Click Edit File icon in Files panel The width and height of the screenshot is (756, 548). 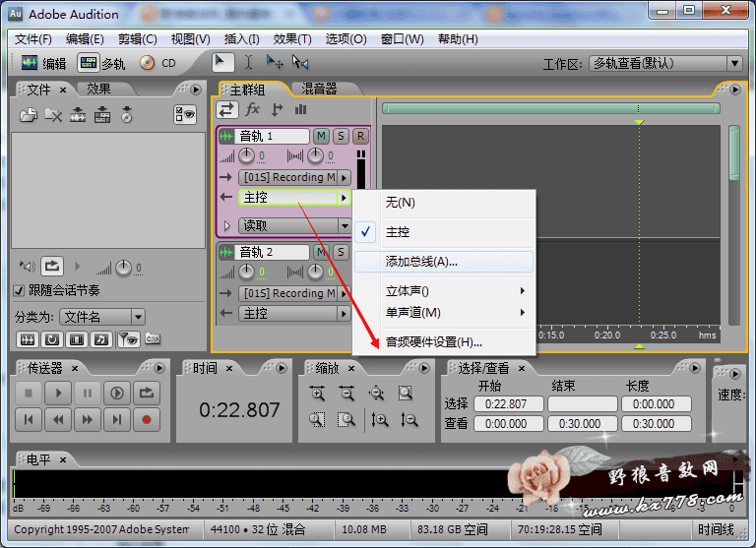pos(102,115)
